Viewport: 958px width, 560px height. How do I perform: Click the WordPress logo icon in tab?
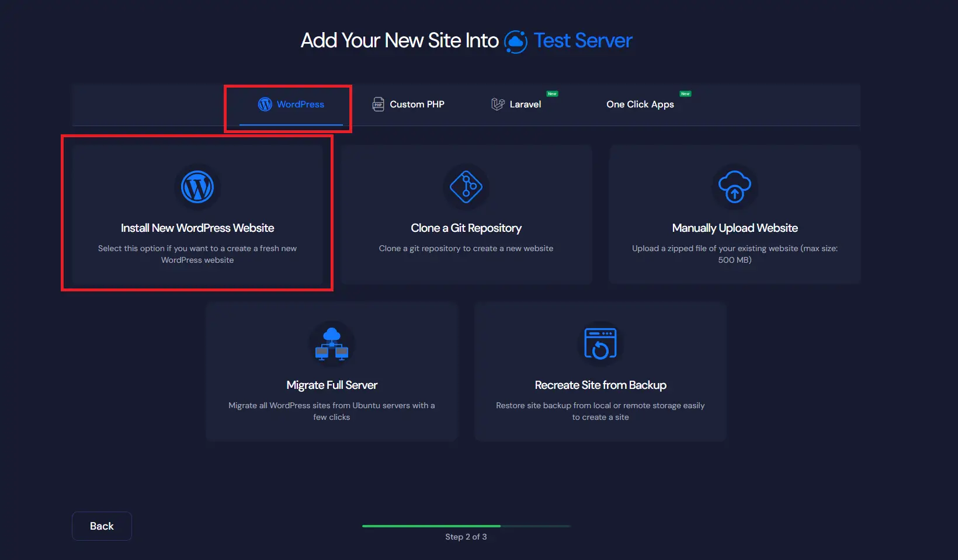coord(265,105)
